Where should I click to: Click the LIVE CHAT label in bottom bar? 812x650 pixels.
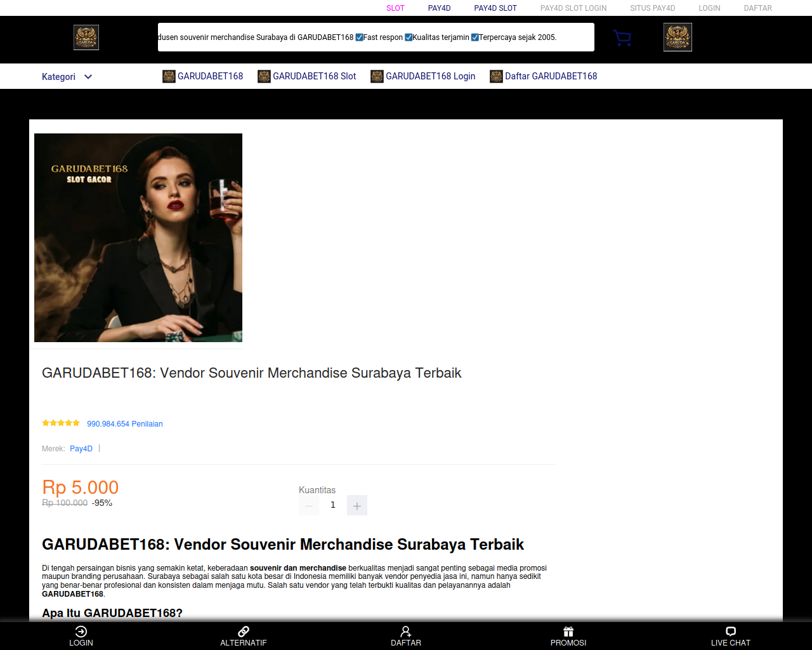coord(731,643)
